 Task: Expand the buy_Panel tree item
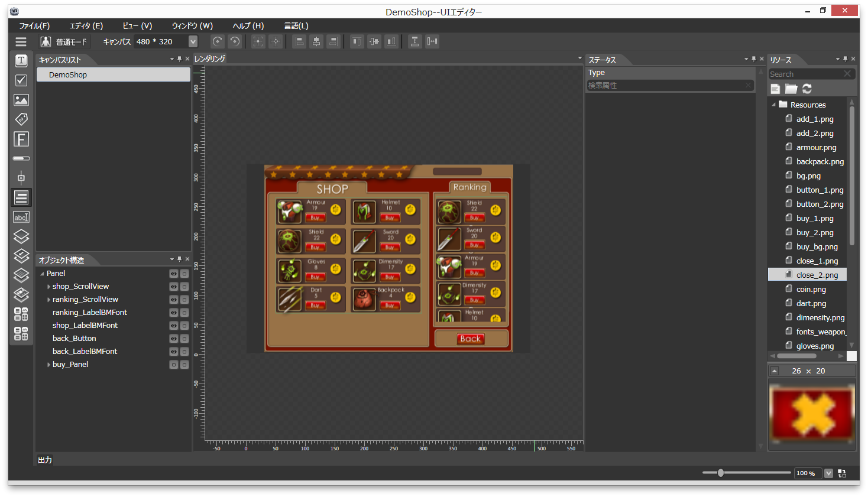pos(48,364)
